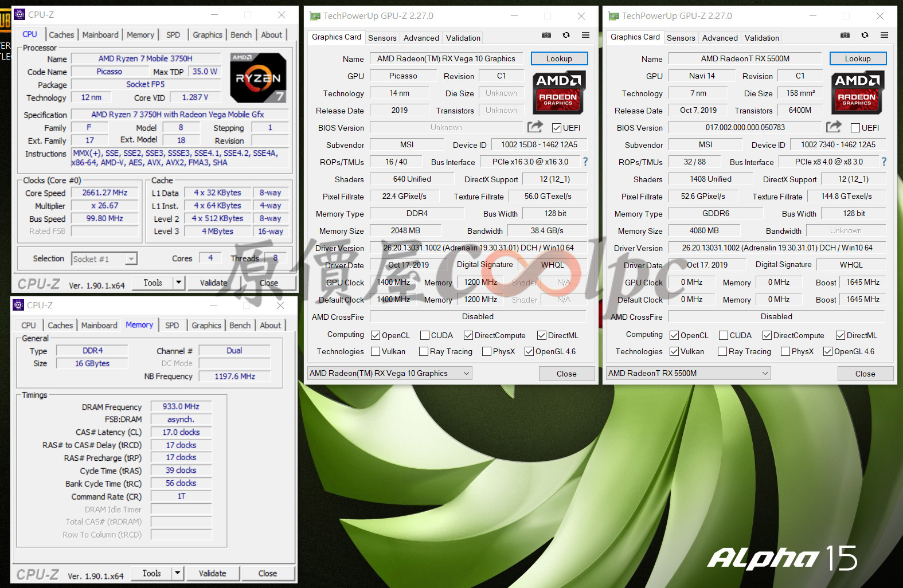Click BIOS export share icon in Vega 10 window

pos(535,127)
